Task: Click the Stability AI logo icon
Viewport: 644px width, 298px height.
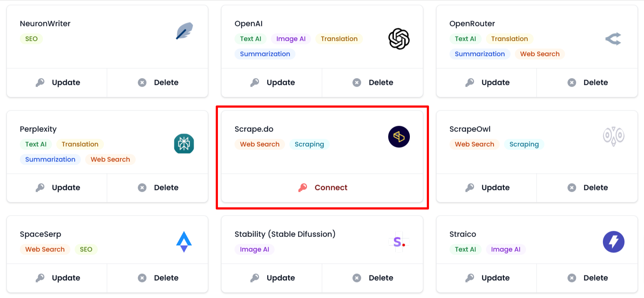Action: [399, 242]
